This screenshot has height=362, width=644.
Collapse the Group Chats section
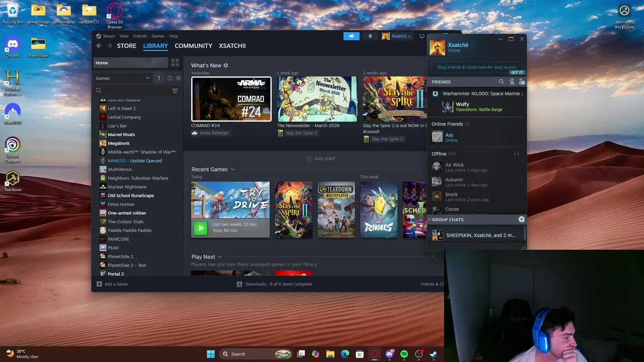tap(429, 220)
